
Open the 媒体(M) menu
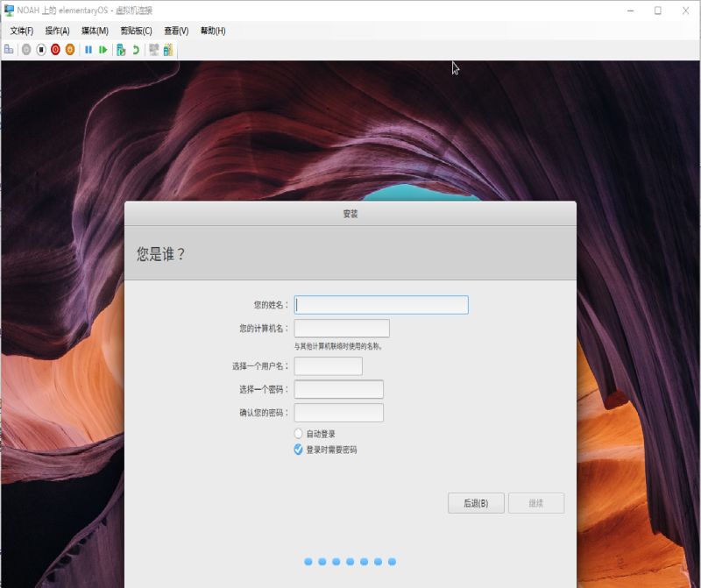coord(96,31)
